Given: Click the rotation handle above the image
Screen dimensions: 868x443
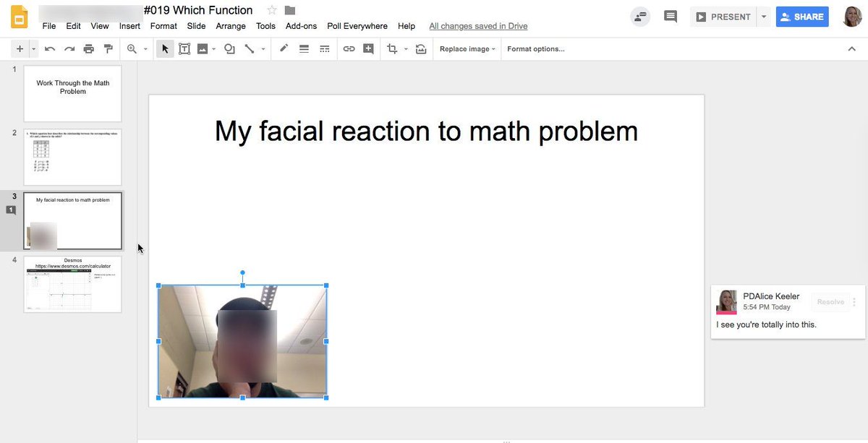Looking at the screenshot, I should (242, 272).
